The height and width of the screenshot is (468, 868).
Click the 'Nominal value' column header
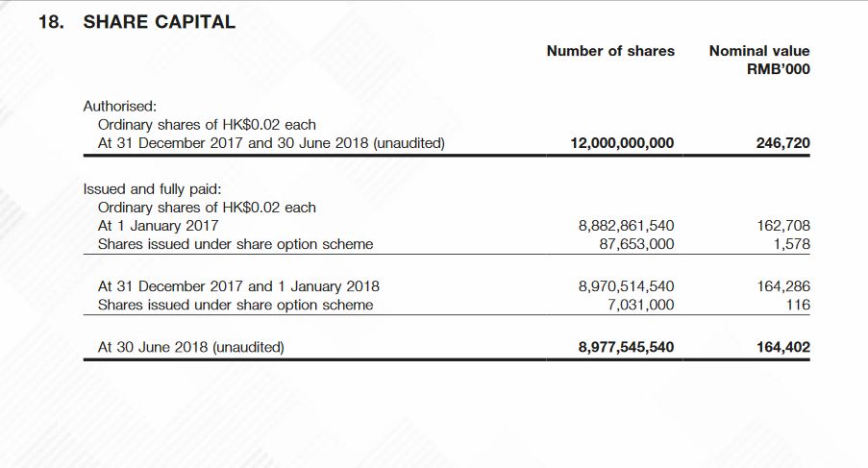tap(758, 51)
